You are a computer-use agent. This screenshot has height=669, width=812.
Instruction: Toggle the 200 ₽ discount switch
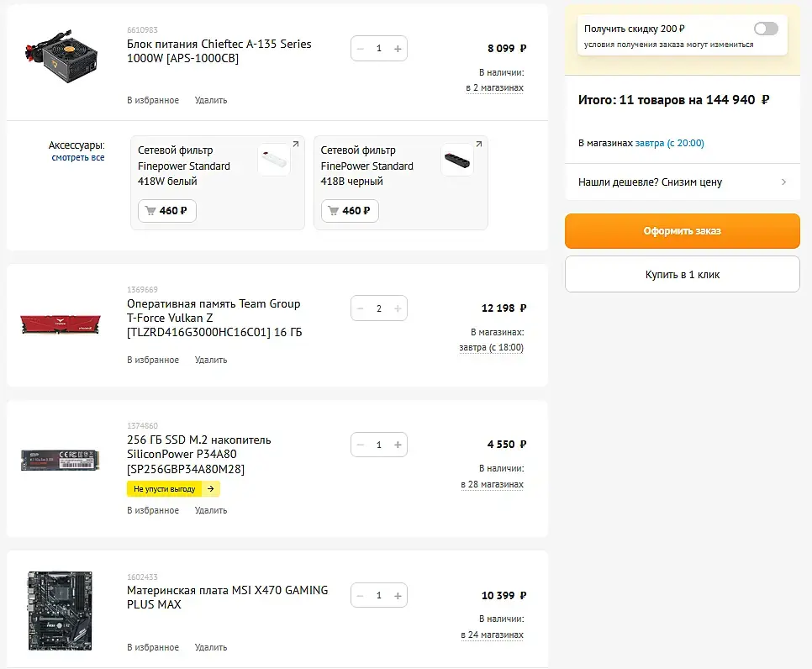click(766, 29)
